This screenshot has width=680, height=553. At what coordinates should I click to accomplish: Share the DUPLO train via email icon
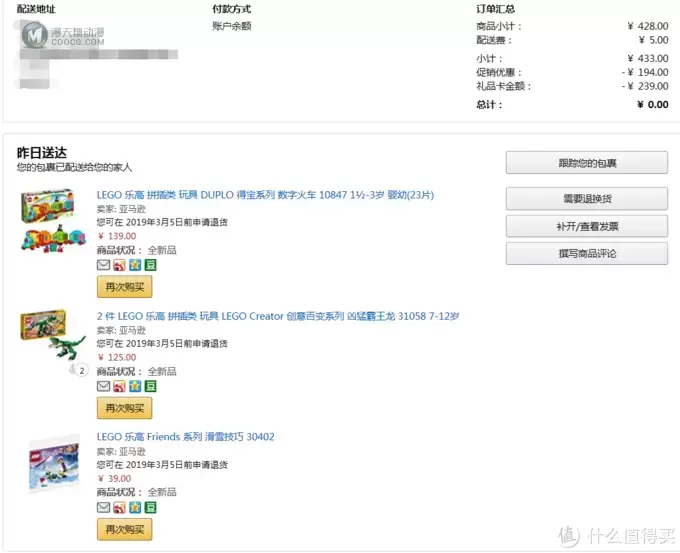[103, 265]
